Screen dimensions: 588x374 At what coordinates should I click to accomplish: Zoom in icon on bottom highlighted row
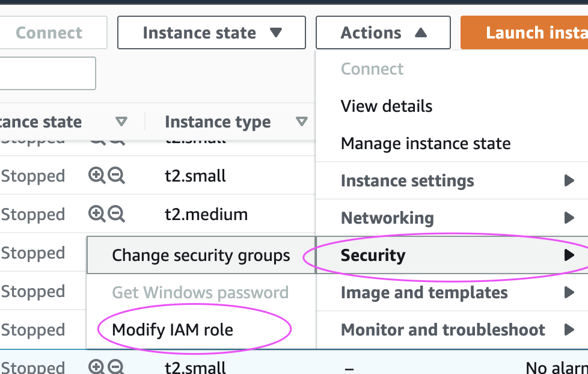(96, 366)
